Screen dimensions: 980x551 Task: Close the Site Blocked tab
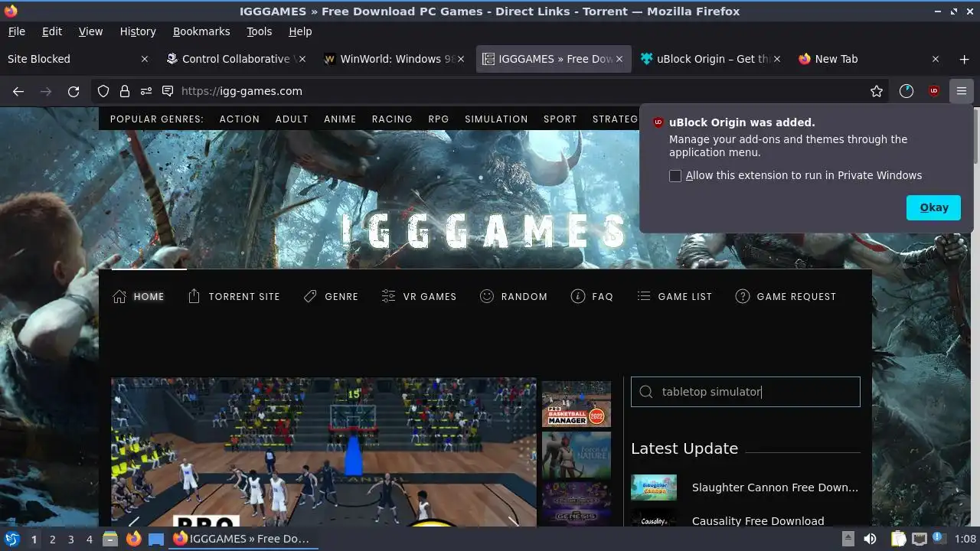point(145,59)
